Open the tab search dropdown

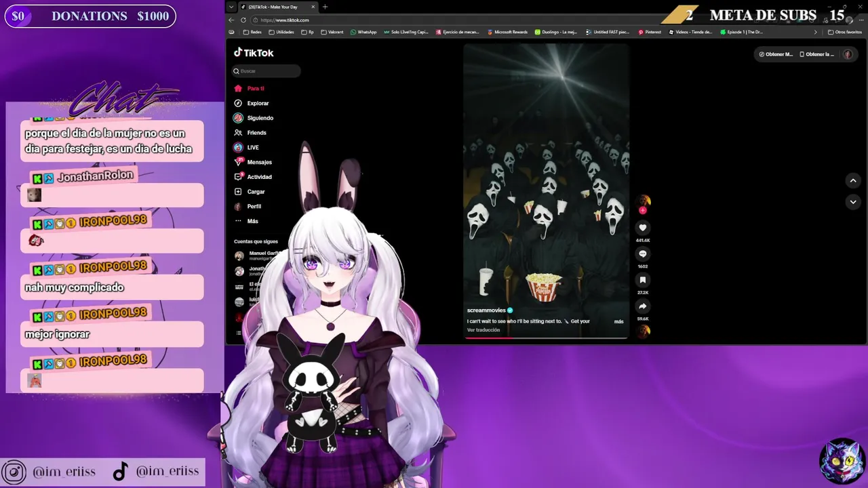click(x=232, y=7)
